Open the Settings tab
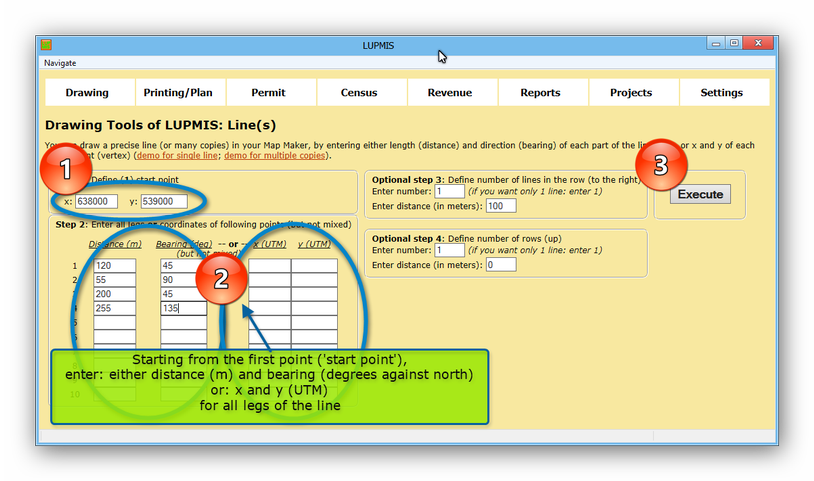This screenshot has height=481, width=814. point(724,92)
